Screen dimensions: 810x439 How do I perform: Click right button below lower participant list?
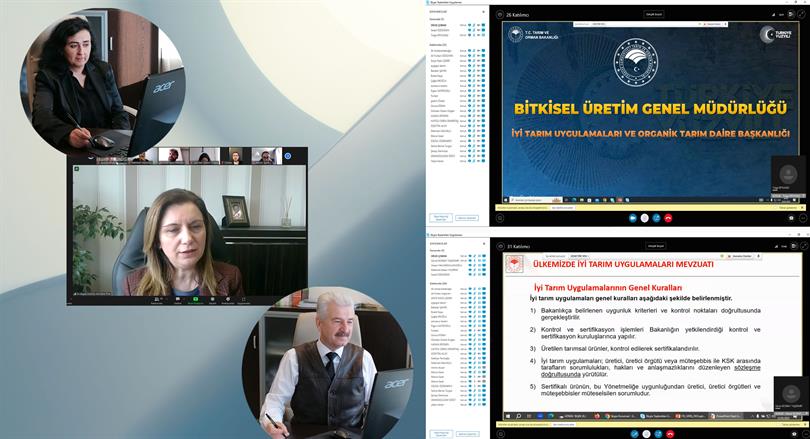(x=467, y=434)
